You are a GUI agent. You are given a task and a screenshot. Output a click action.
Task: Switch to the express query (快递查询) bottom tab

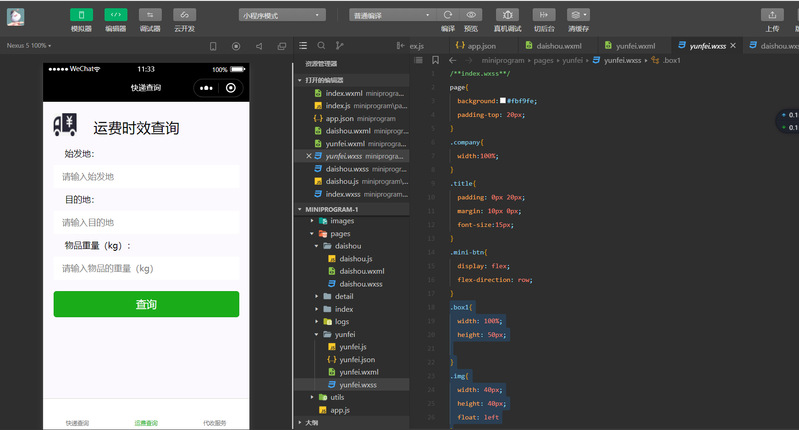point(77,423)
